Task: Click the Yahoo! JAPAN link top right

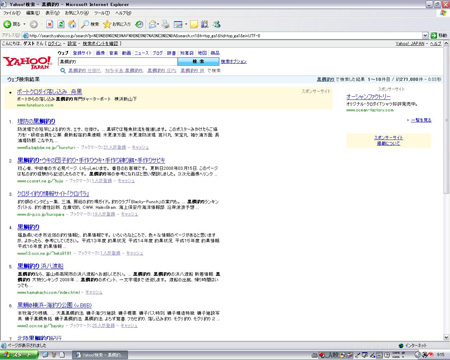Action: (x=410, y=44)
